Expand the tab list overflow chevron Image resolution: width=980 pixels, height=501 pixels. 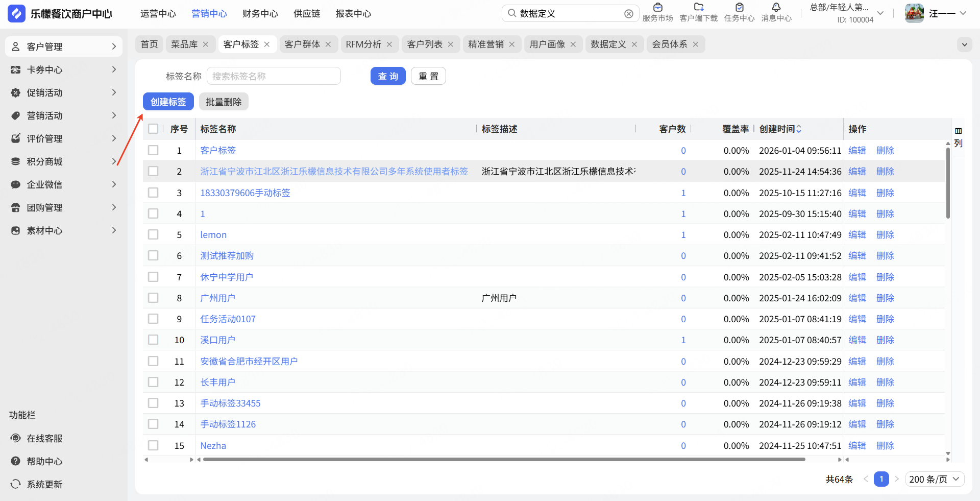(x=964, y=44)
